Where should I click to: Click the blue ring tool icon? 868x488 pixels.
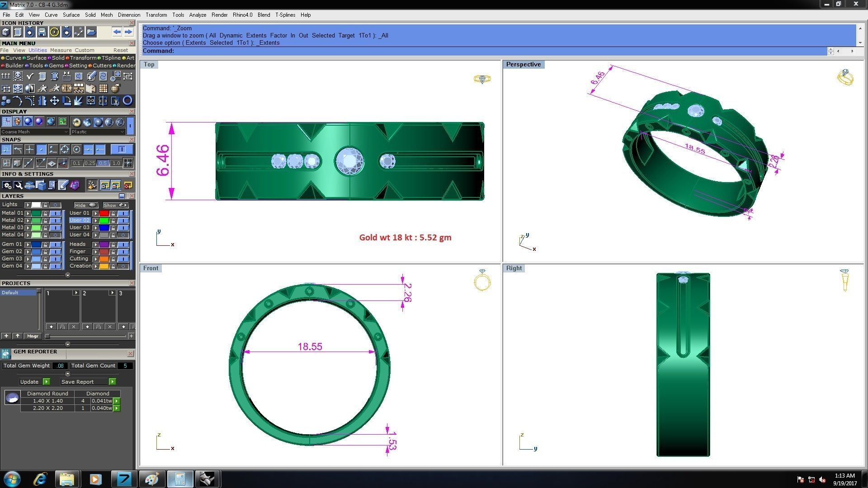point(127,101)
